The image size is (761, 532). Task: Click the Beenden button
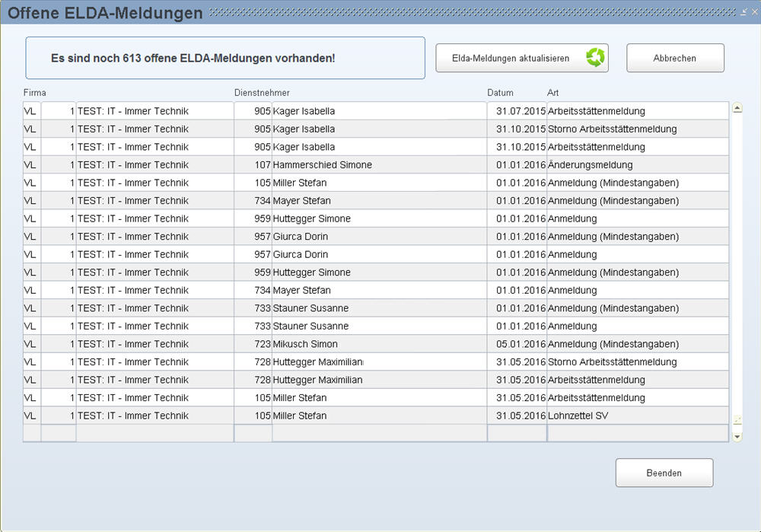[664, 473]
